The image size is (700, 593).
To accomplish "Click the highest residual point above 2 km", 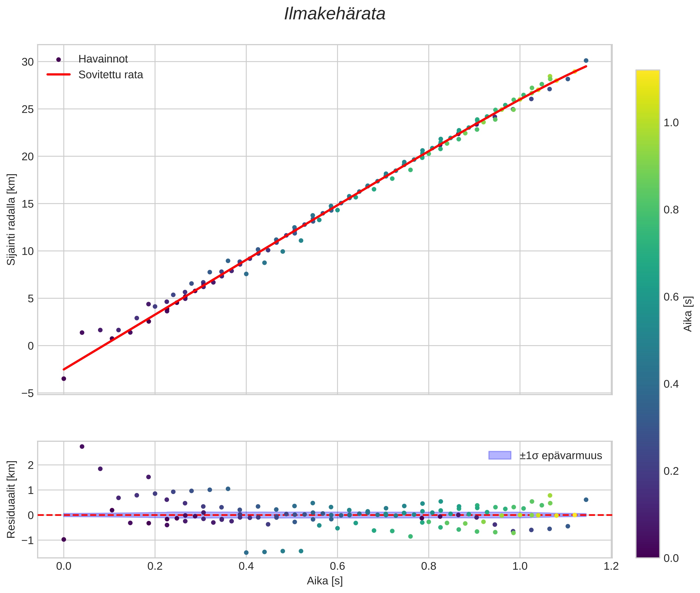I will tap(82, 446).
